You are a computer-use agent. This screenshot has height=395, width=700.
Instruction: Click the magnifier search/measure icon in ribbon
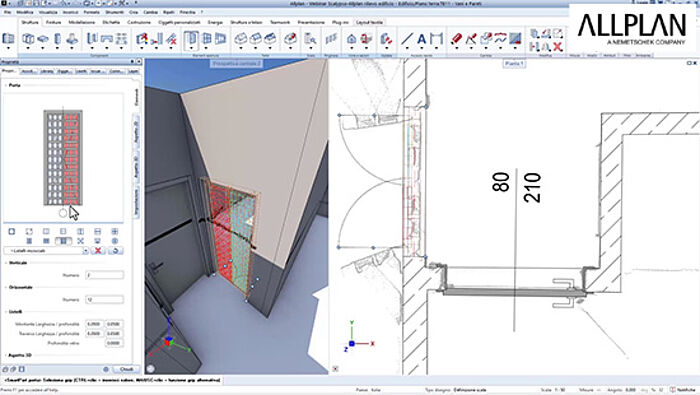310,39
